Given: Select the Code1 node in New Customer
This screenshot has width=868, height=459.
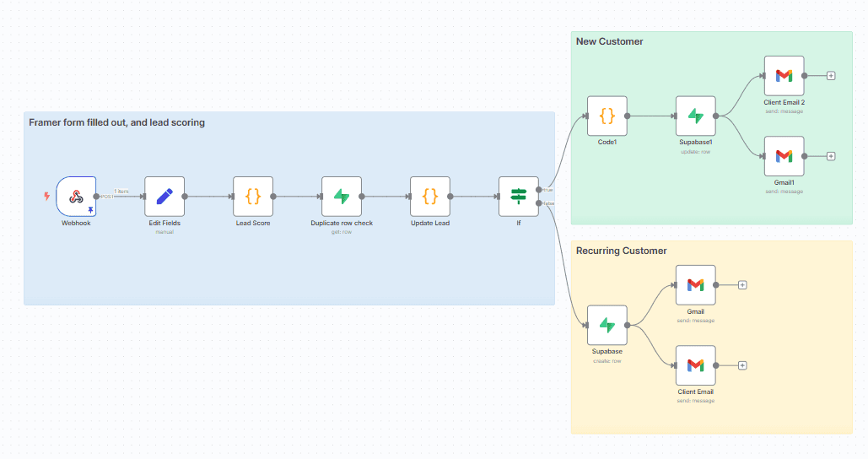Looking at the screenshot, I should click(607, 116).
